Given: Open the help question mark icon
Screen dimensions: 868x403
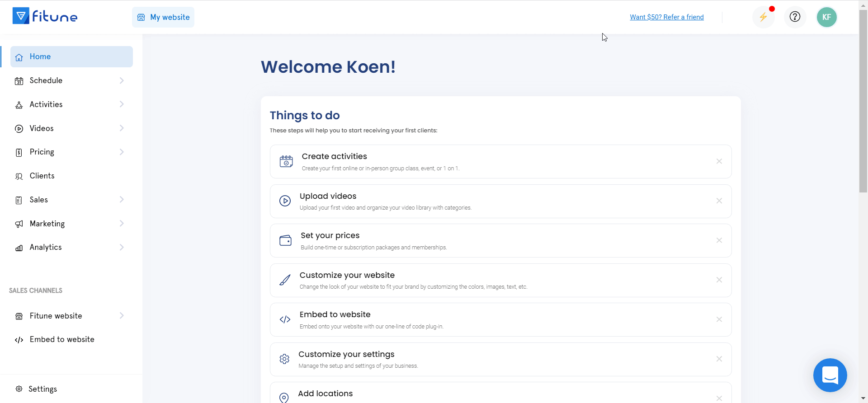Looking at the screenshot, I should click(x=795, y=17).
